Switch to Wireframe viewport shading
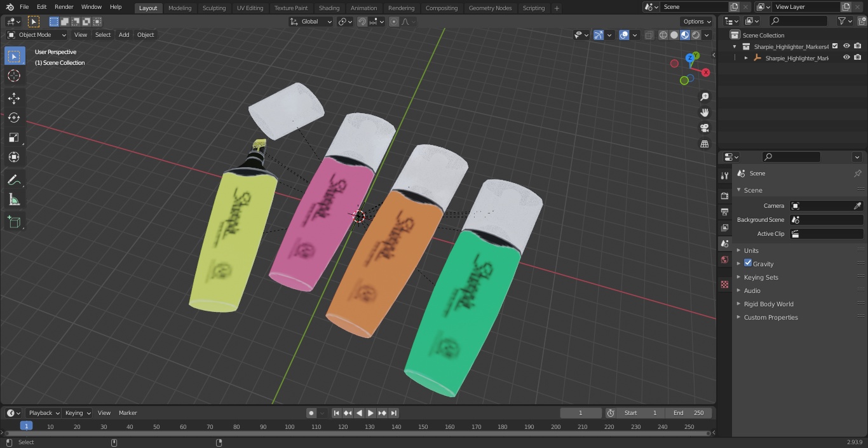 (x=663, y=35)
